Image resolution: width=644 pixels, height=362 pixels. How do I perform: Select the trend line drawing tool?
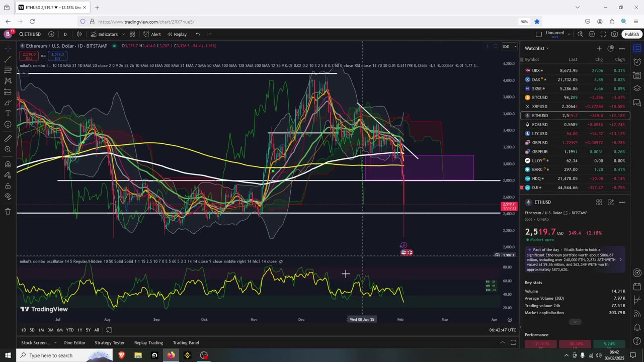tap(8, 59)
